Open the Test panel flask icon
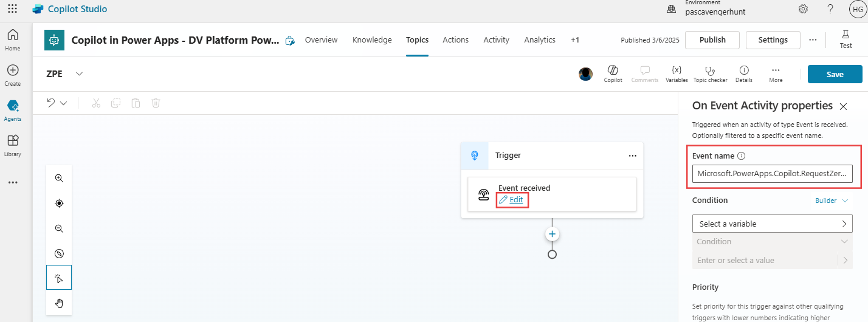 (x=846, y=39)
